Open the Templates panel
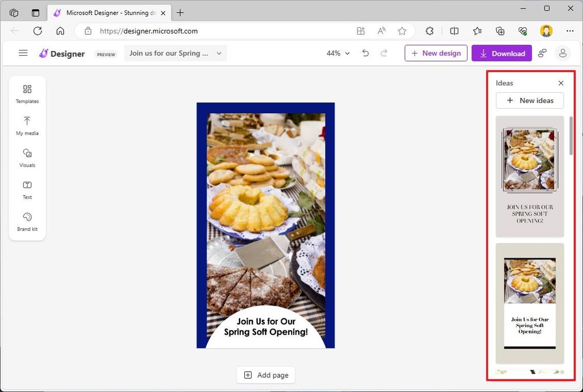Viewport: 583px width, 392px height. click(x=27, y=94)
